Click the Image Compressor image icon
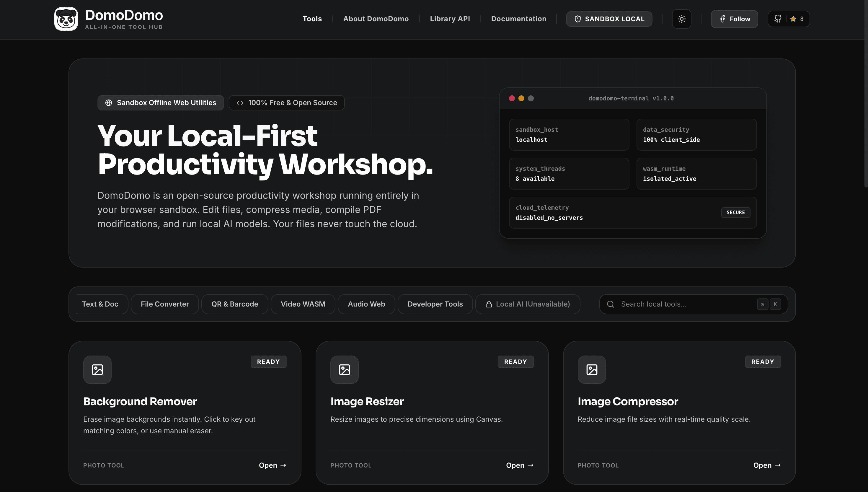Screen dimensions: 868x492 coord(592,369)
